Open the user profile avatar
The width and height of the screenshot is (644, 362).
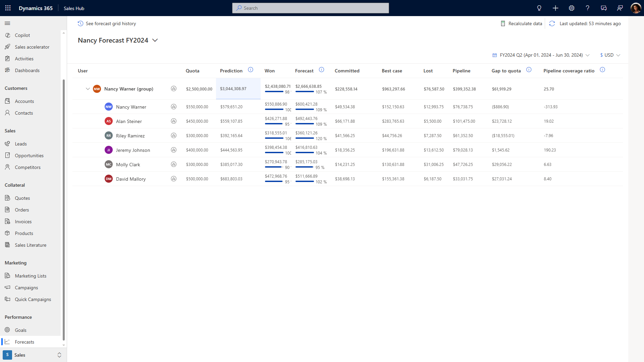(636, 8)
